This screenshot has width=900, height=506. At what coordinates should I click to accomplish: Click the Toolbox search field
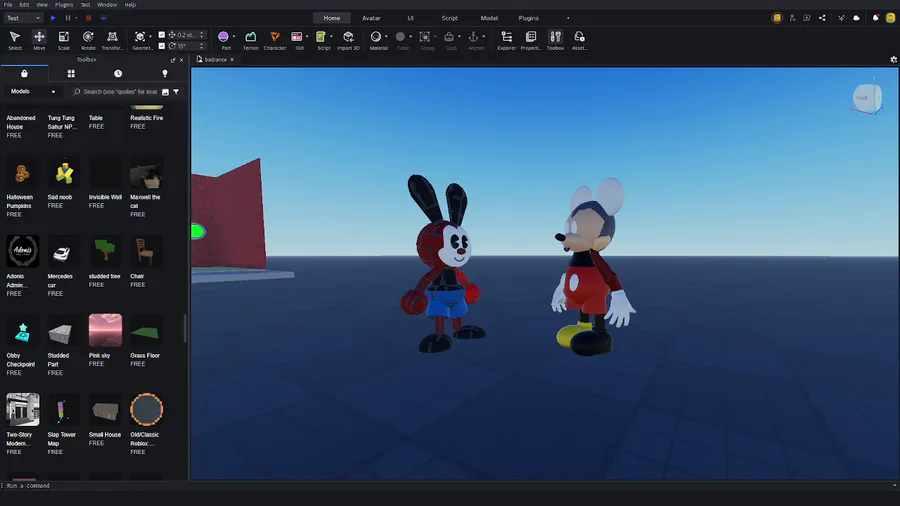point(121,92)
